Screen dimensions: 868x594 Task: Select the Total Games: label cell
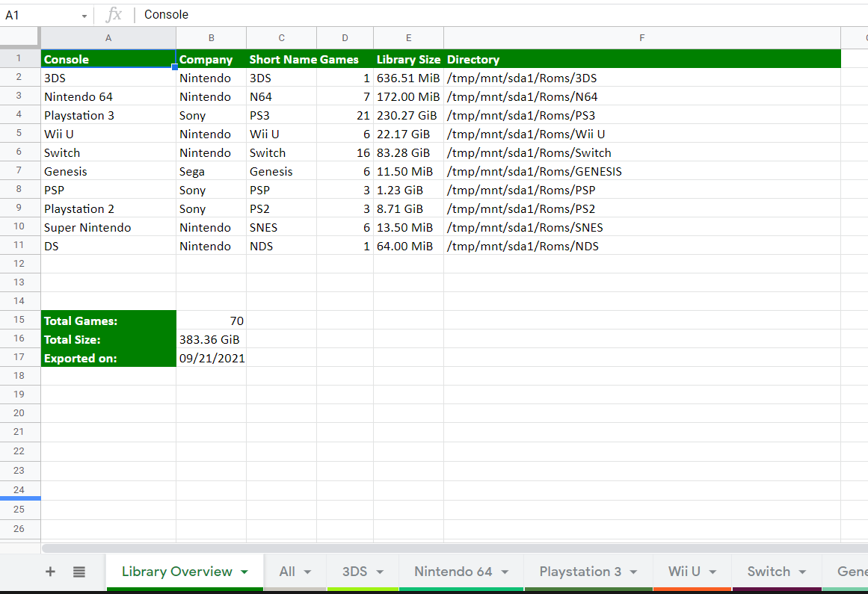pos(108,321)
